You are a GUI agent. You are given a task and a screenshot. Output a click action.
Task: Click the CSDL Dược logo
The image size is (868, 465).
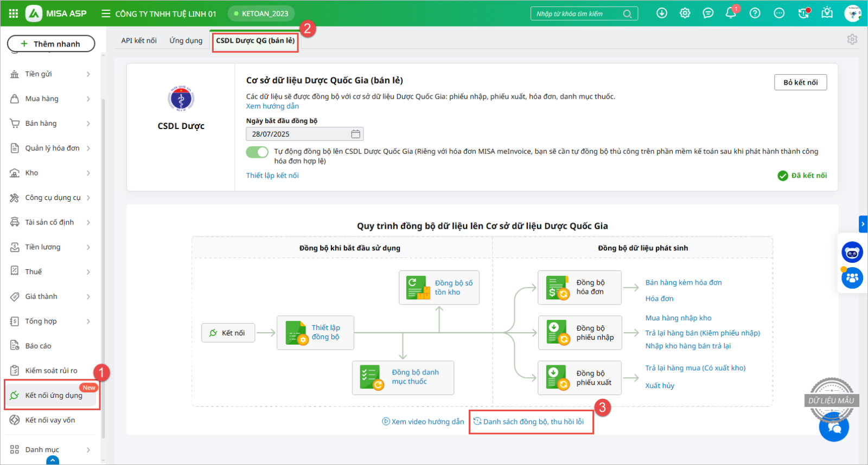181,99
